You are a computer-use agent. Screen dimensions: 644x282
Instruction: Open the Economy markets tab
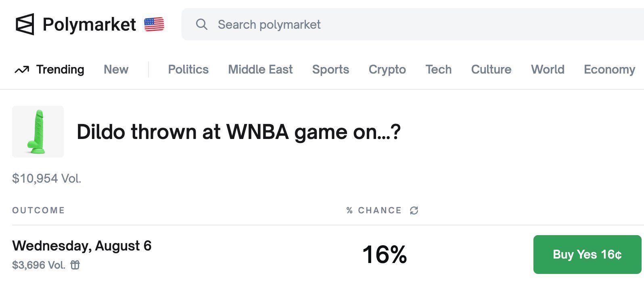pos(609,69)
